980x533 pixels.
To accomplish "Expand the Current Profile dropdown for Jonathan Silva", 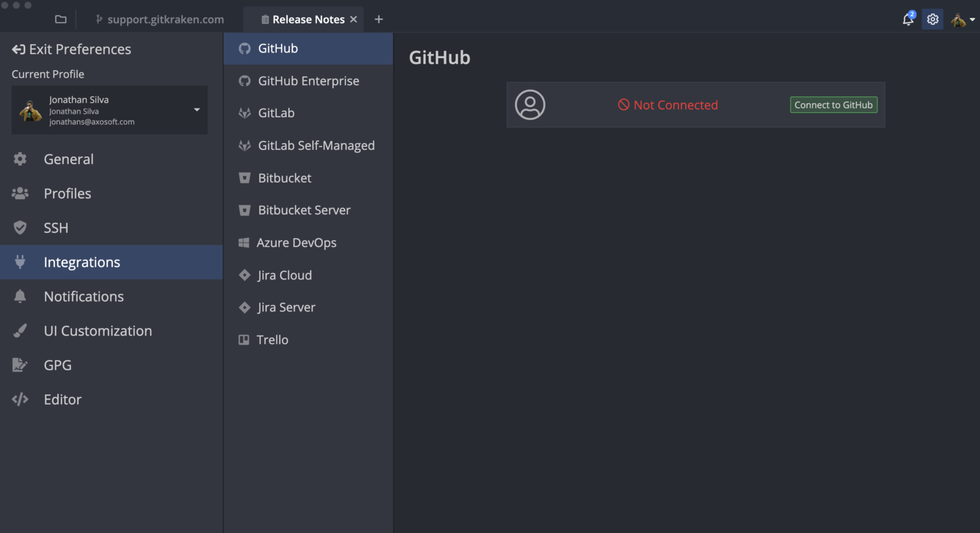I will [197, 109].
